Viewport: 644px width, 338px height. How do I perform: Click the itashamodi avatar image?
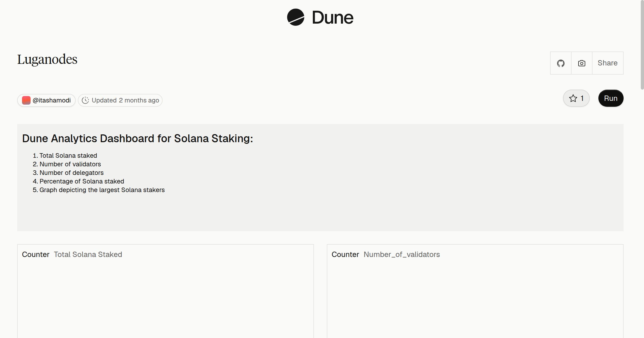(26, 100)
